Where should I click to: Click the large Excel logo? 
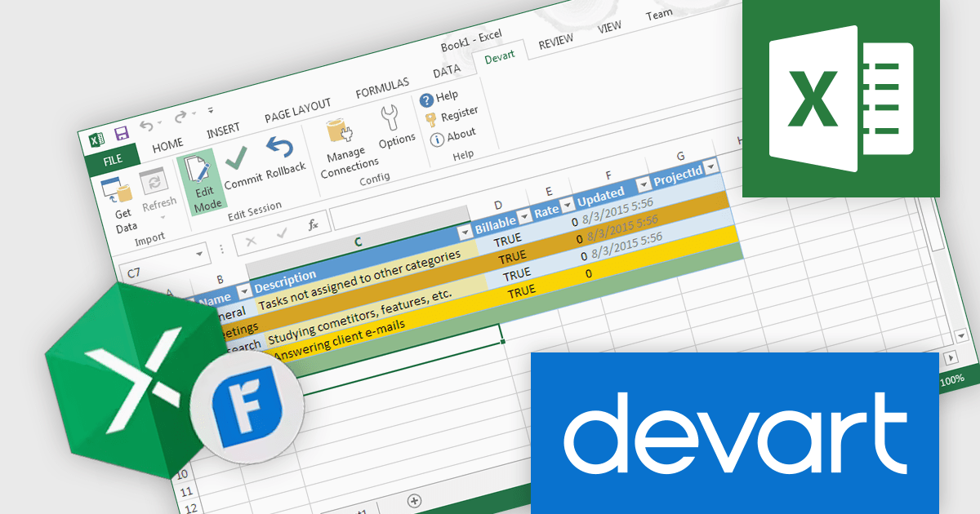(x=841, y=99)
